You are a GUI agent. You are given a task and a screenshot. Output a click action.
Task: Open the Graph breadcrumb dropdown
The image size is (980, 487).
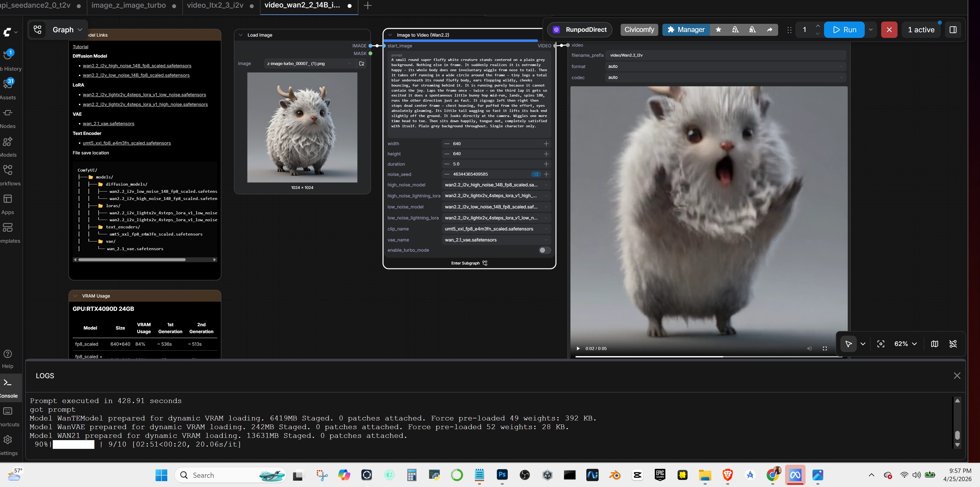click(x=67, y=30)
